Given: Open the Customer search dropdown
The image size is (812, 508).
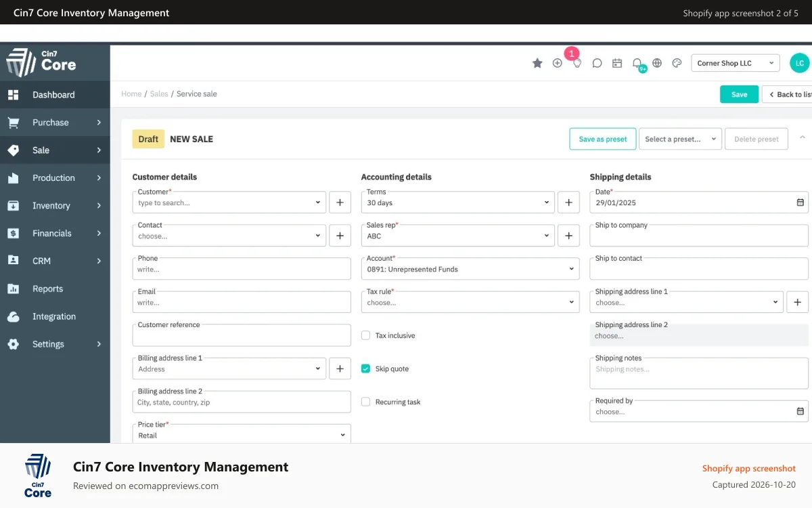Looking at the screenshot, I should [x=229, y=203].
